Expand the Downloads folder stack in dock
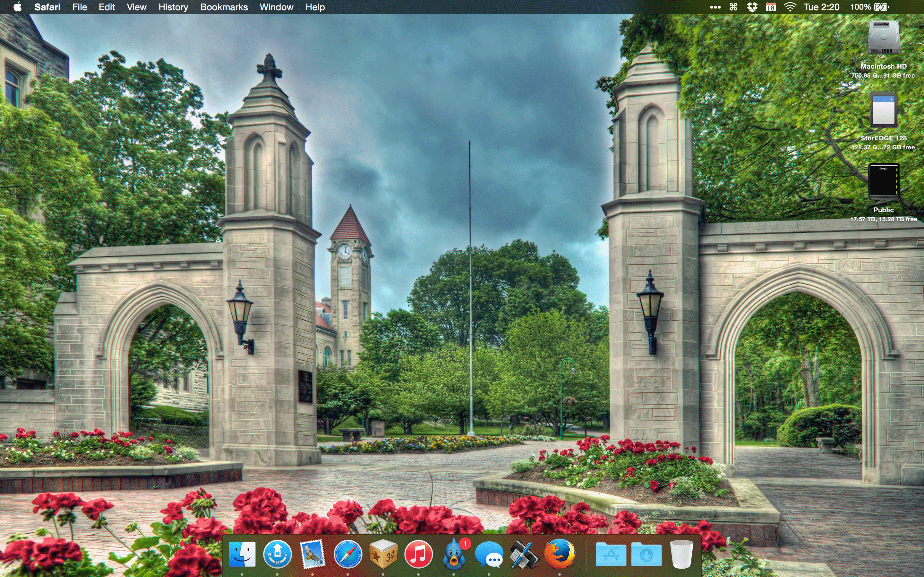This screenshot has height=577, width=924. [646, 555]
